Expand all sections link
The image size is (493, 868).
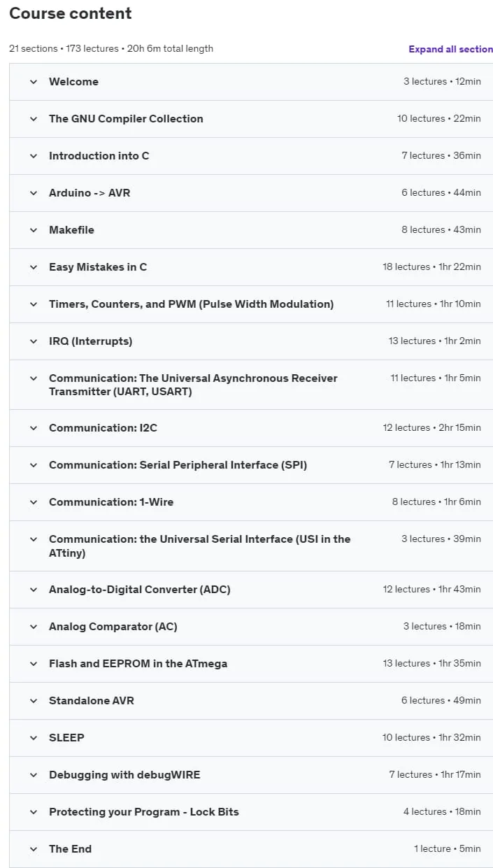coord(451,49)
